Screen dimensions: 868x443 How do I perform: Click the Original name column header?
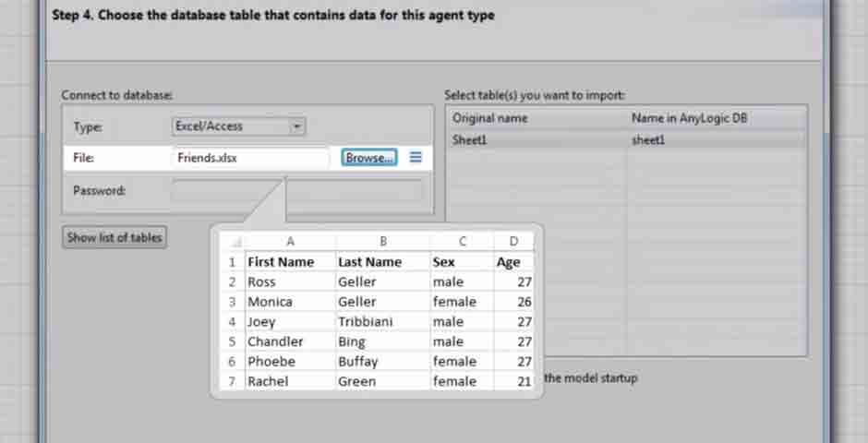tap(536, 118)
